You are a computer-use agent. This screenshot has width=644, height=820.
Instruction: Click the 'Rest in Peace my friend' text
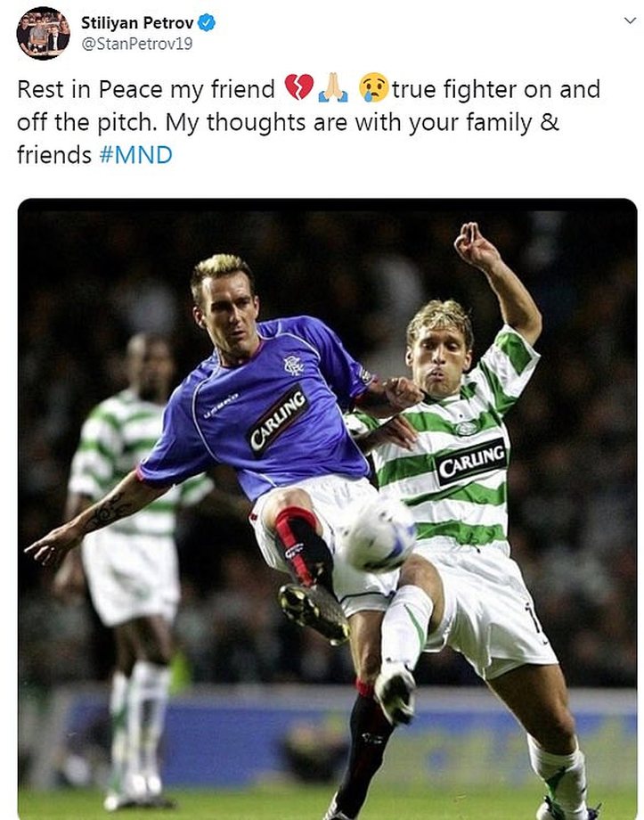coord(146,89)
